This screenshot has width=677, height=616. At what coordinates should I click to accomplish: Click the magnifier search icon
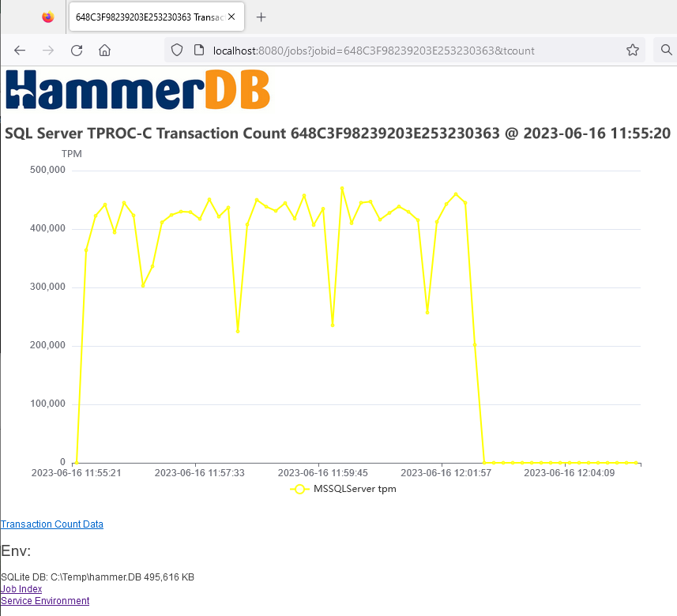click(x=664, y=51)
